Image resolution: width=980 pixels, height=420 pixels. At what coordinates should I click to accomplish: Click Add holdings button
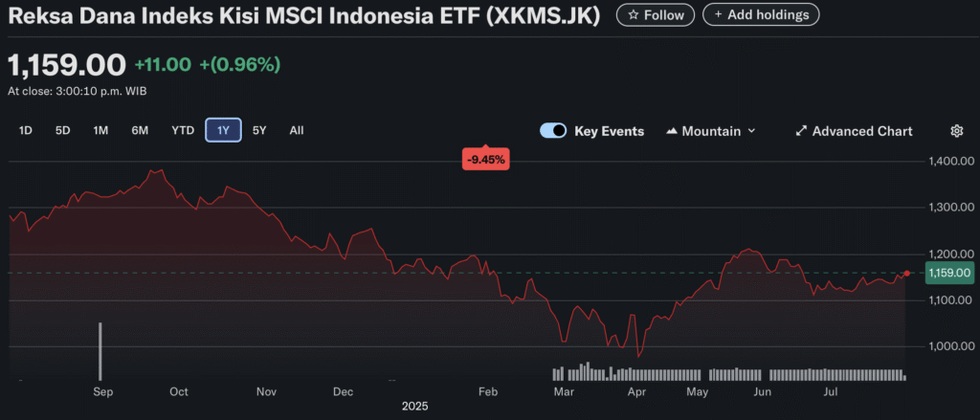pos(761,15)
